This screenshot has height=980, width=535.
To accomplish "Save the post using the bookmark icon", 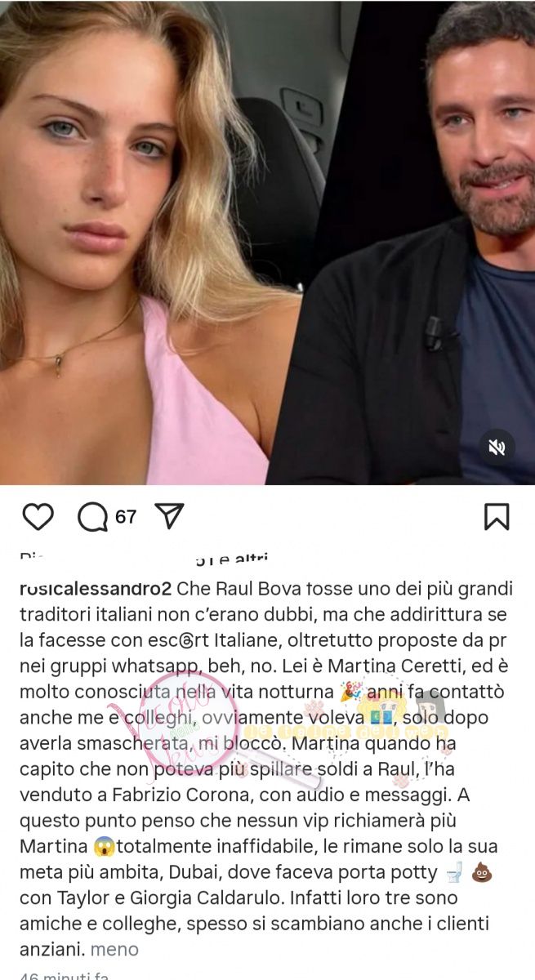I will point(497,517).
